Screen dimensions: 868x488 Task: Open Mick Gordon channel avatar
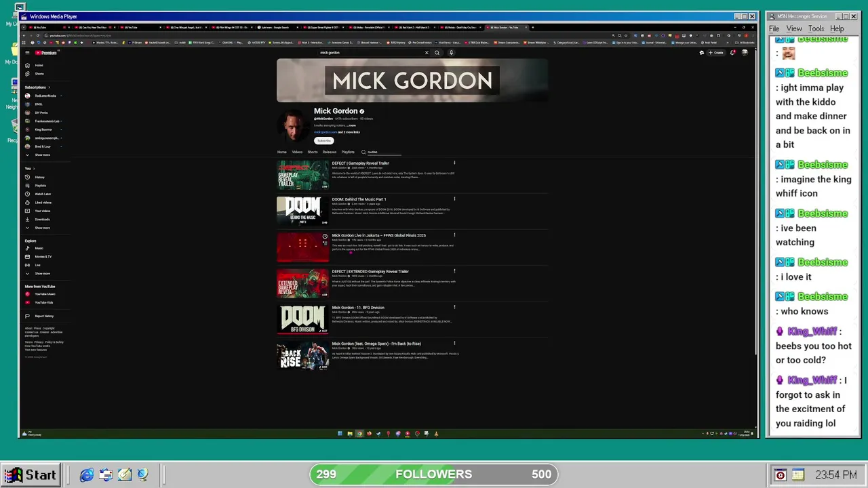[x=293, y=125]
